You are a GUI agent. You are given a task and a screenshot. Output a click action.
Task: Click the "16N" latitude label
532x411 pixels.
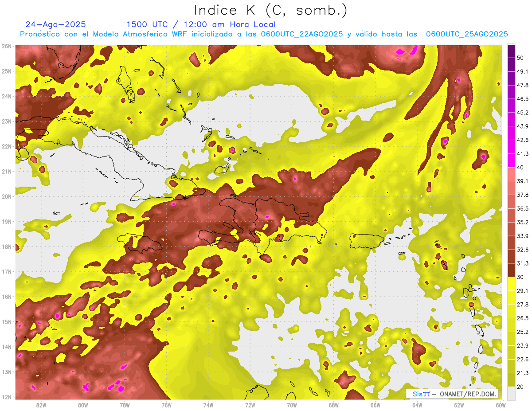[x=6, y=297]
